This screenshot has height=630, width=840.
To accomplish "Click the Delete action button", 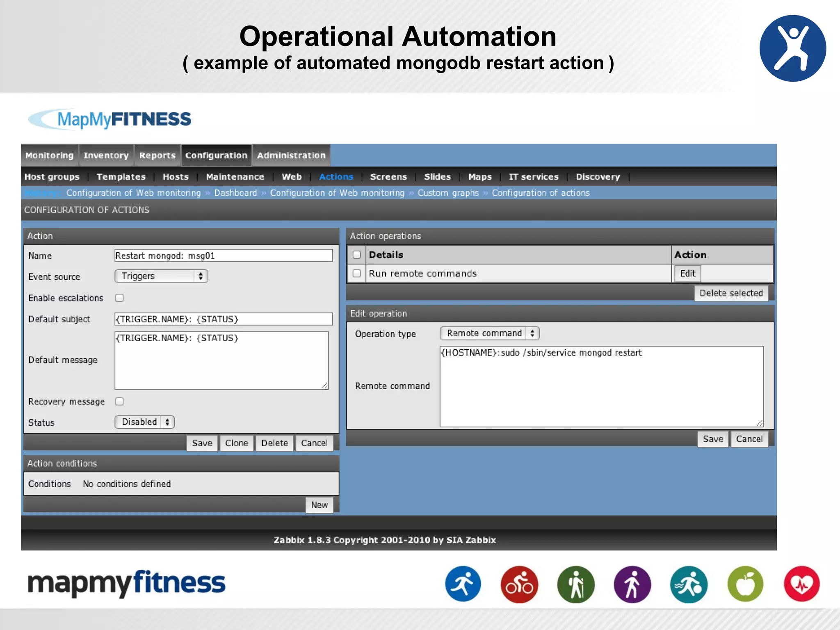I will (274, 443).
